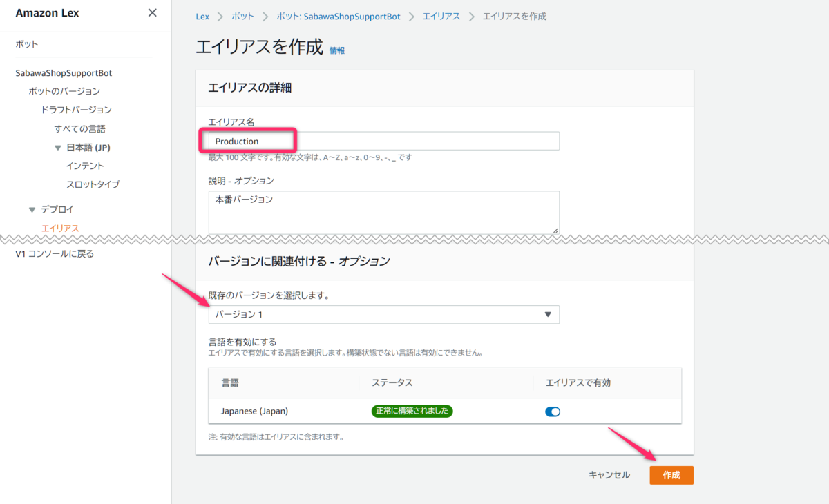Close the Amazon Lex side panel
The image size is (829, 504).
153,13
